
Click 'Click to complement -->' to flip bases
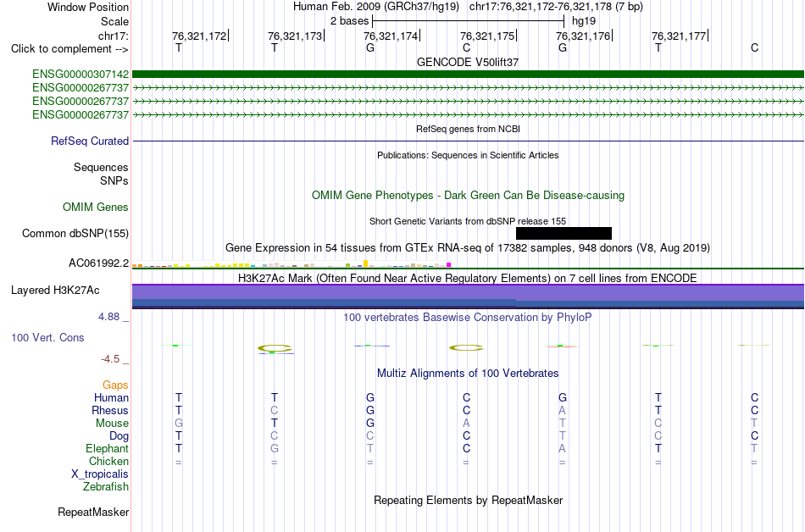point(69,49)
